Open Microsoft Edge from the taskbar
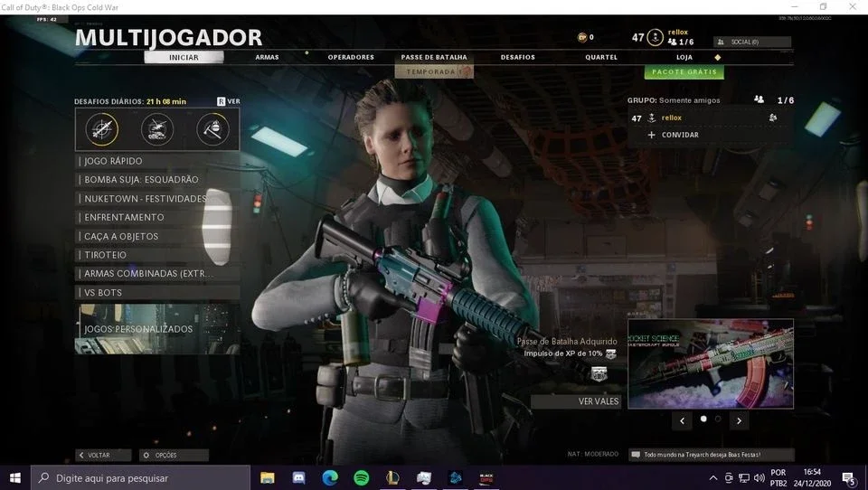The width and height of the screenshot is (868, 490). click(330, 477)
